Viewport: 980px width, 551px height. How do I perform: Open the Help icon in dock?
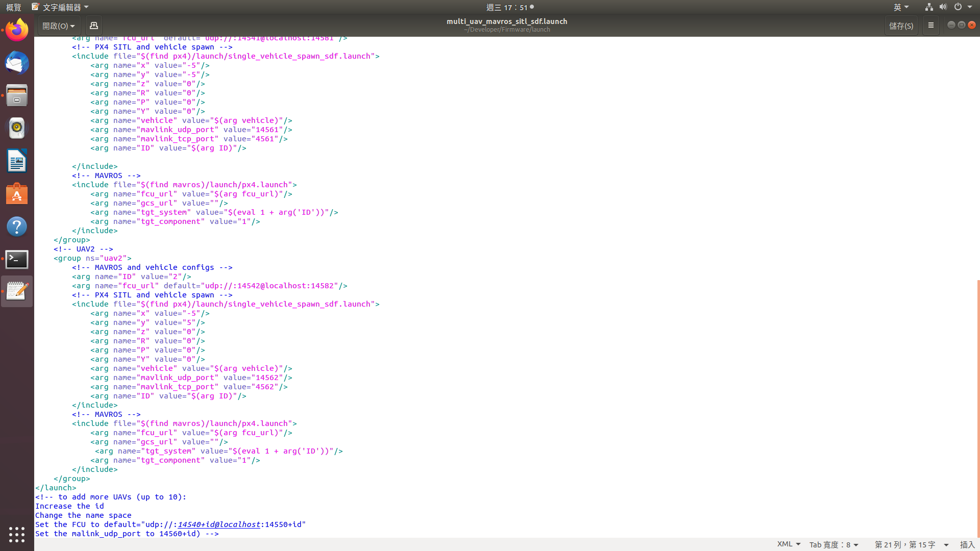(17, 227)
